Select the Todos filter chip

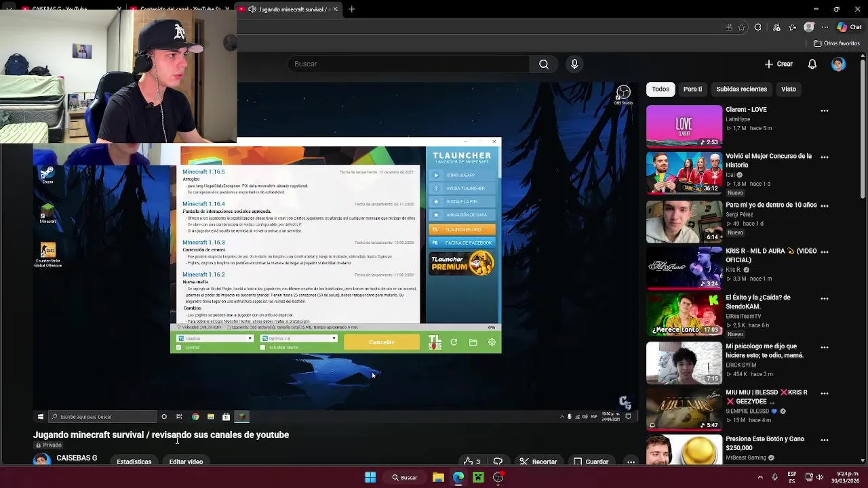(660, 89)
